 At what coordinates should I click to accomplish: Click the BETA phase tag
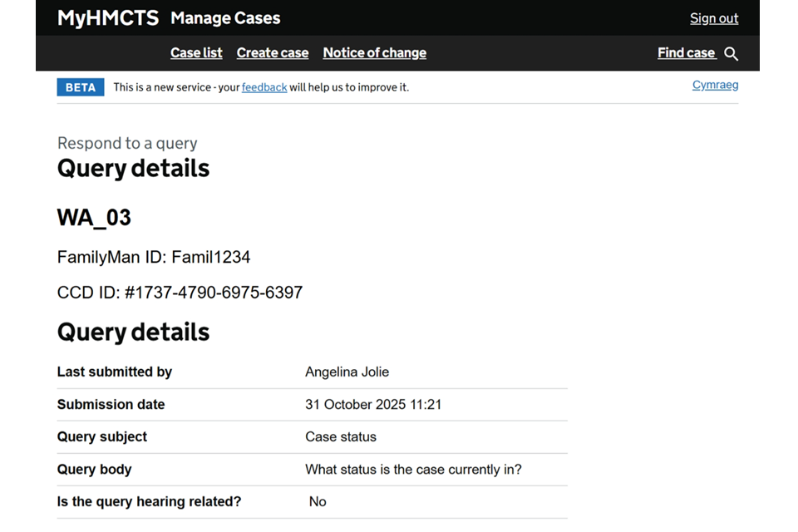(x=81, y=87)
